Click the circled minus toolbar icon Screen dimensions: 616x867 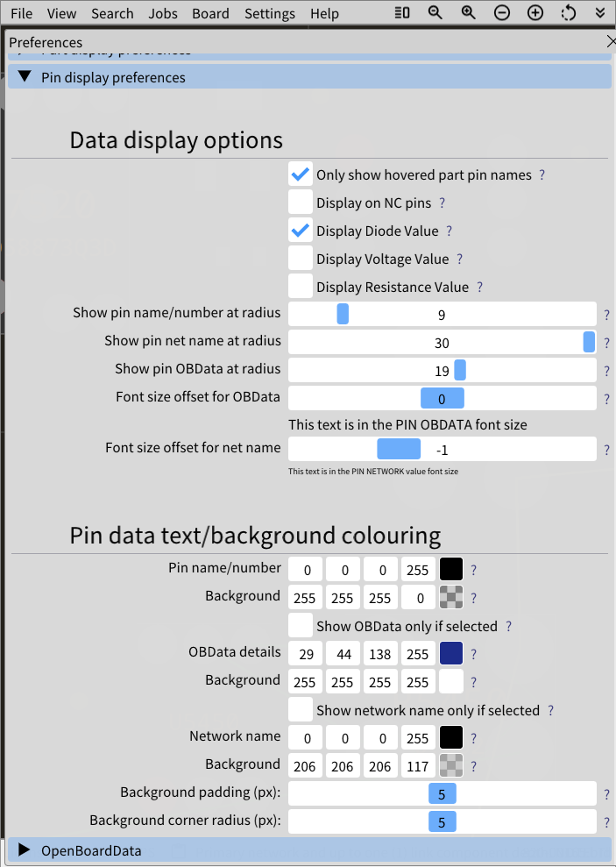(502, 13)
